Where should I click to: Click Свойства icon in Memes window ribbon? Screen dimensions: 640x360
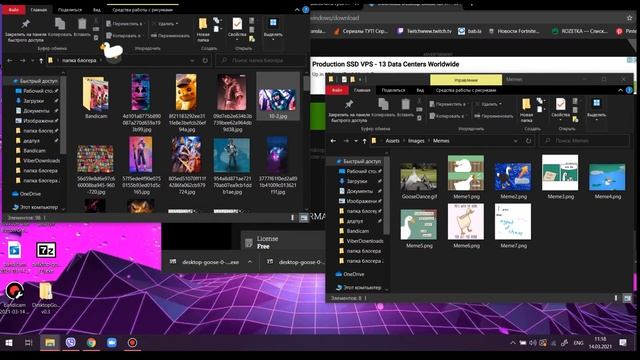pyautogui.click(x=560, y=104)
